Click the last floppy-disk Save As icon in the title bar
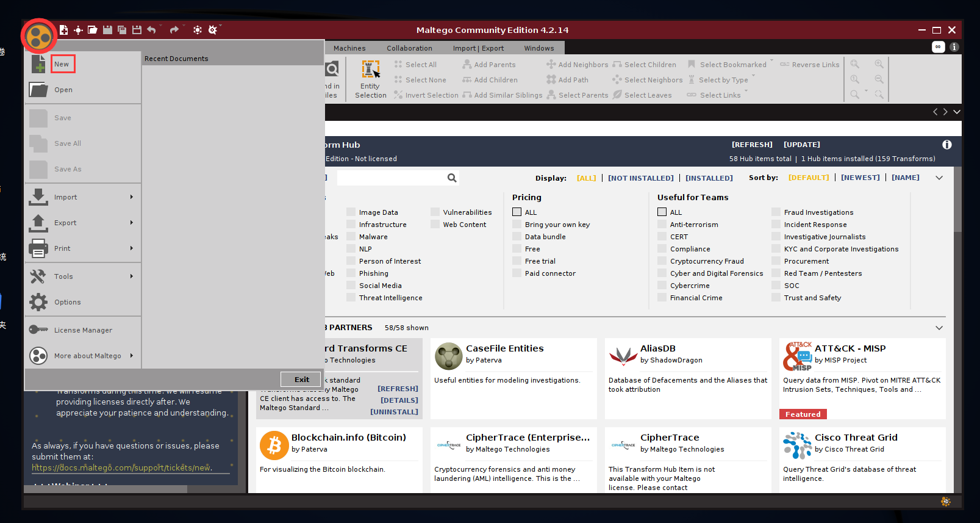Viewport: 980px width, 523px height. pos(137,30)
